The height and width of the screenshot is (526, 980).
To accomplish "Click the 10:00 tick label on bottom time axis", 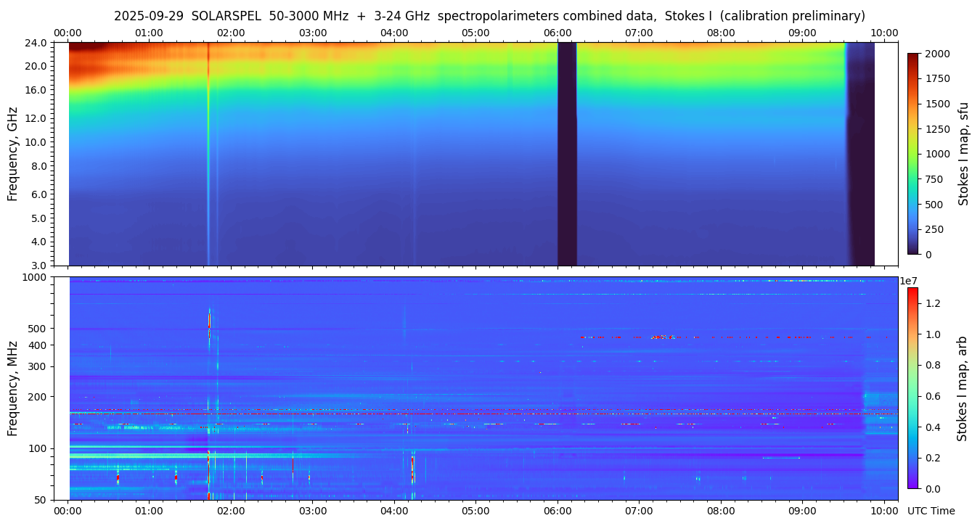I will coord(883,511).
